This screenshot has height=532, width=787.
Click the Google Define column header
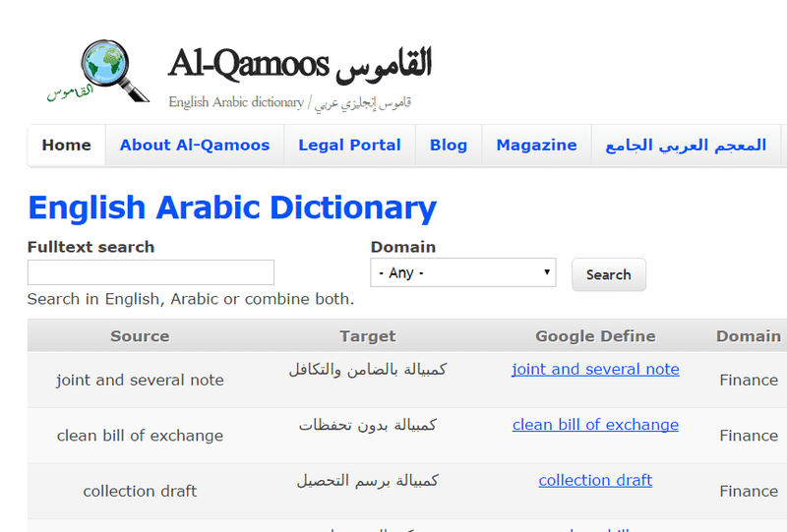[595, 336]
